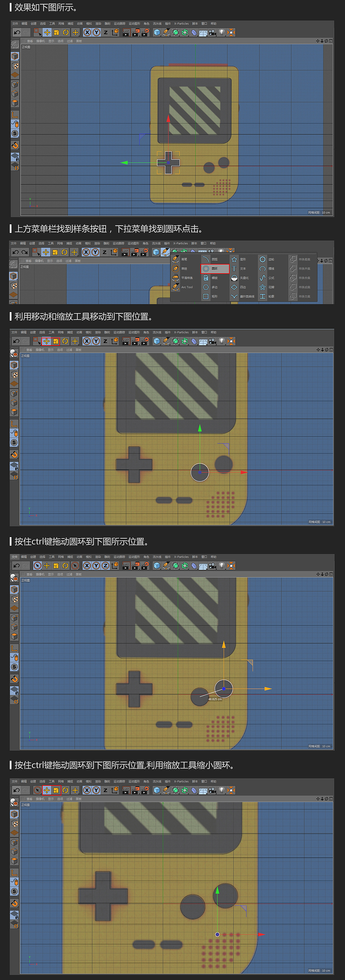Open 过滤 viewport menu in fifth screenshot
345x980 pixels.
69,799
